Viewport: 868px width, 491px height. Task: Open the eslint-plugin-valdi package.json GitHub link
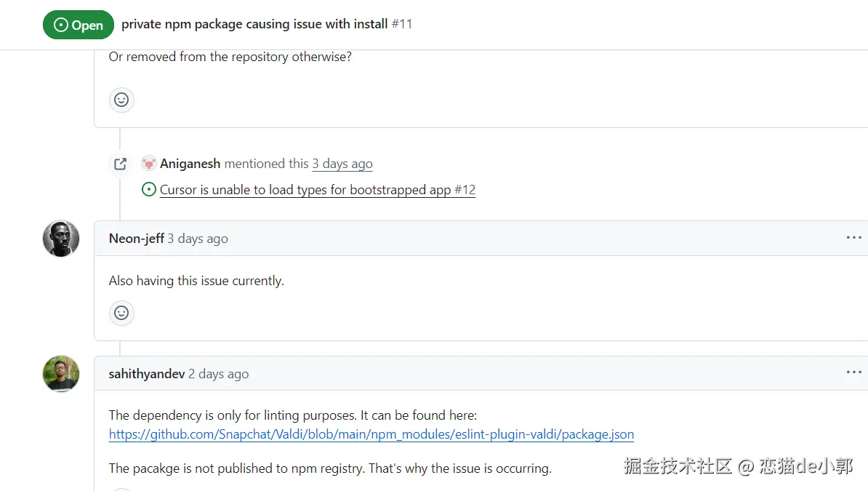tap(371, 435)
